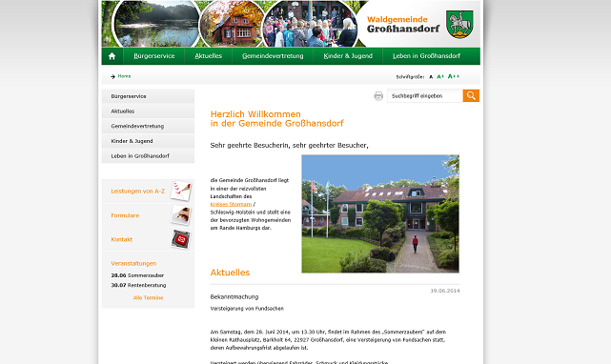Click the printer icon to print the page
Screen dimensions: 611x364
pos(378,96)
